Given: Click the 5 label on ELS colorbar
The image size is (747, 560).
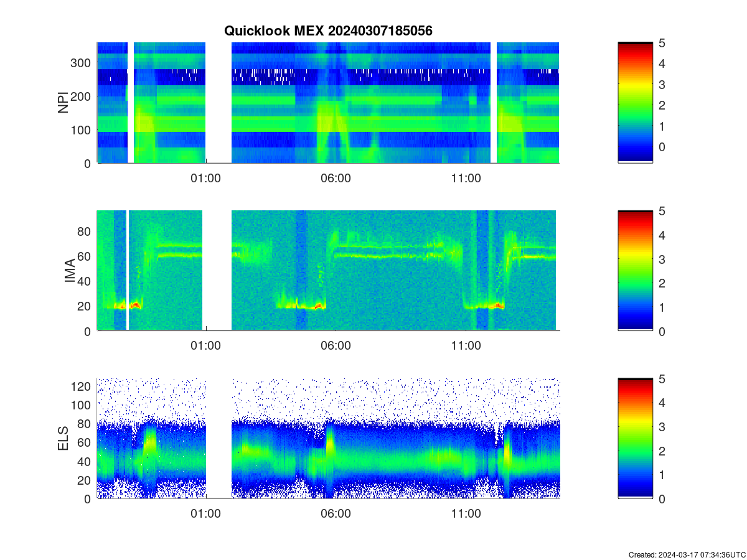Looking at the screenshot, I should point(660,378).
